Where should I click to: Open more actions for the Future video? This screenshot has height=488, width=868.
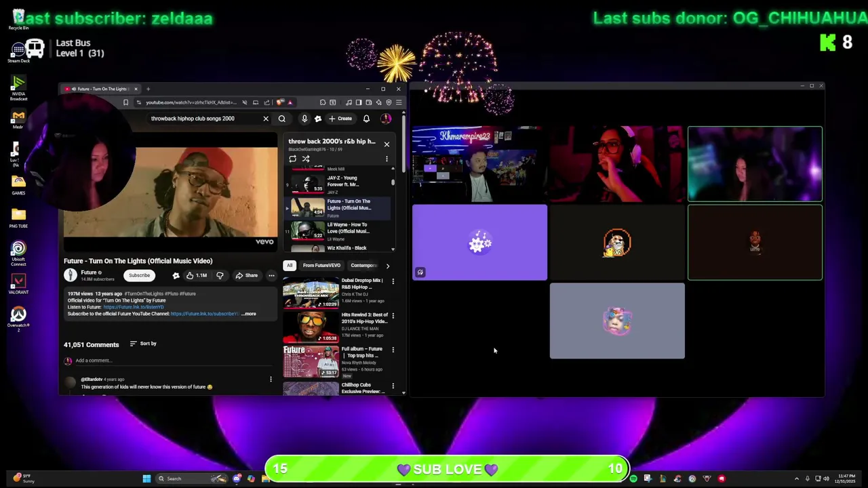pos(271,276)
